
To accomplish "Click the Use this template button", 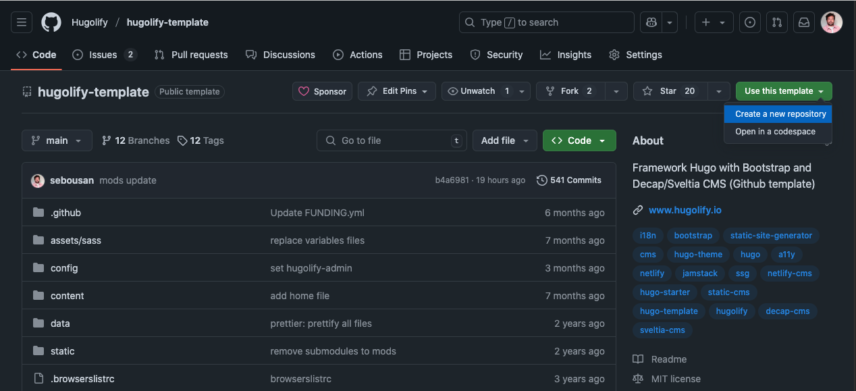I will (x=784, y=91).
